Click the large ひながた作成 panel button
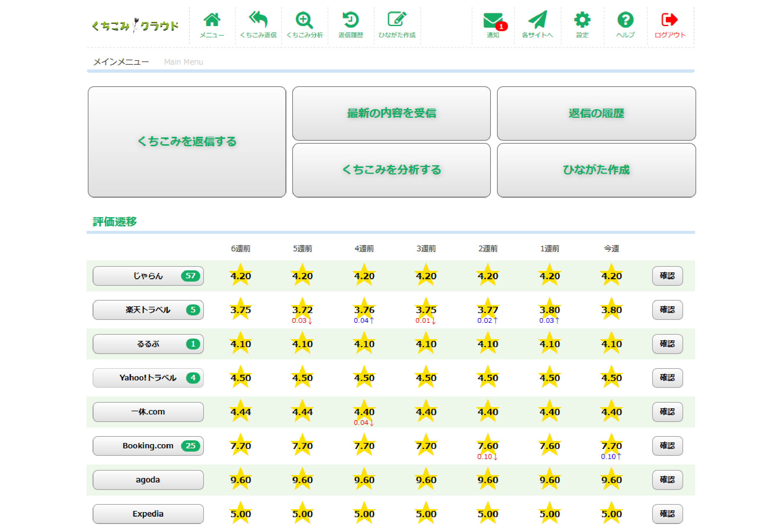Screen dimensions: 781x532 pyautogui.click(x=596, y=170)
